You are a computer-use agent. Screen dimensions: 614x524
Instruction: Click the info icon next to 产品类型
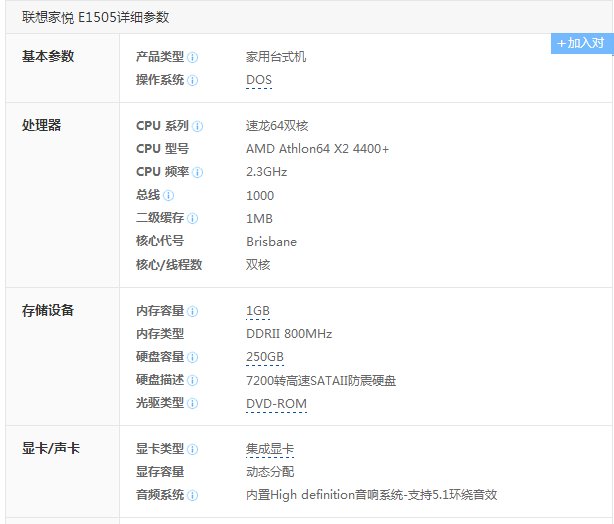click(x=192, y=58)
